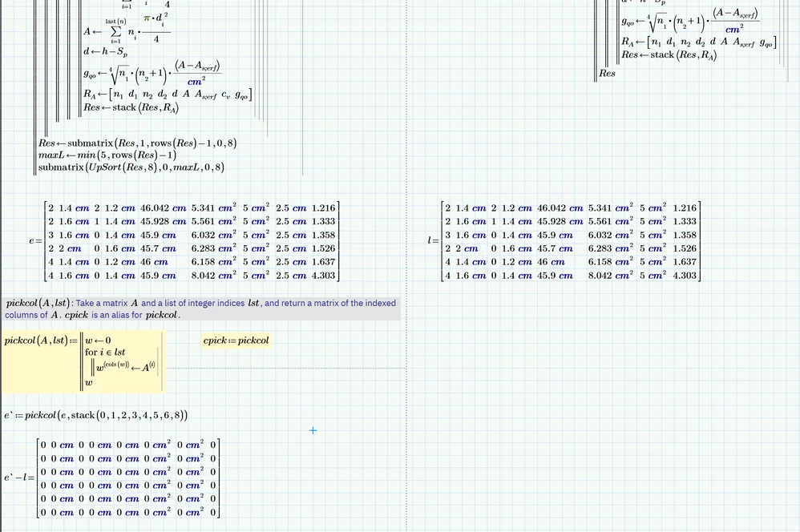800x532 pixels.
Task: Click the d←h−S_p assignment line
Action: (106, 52)
